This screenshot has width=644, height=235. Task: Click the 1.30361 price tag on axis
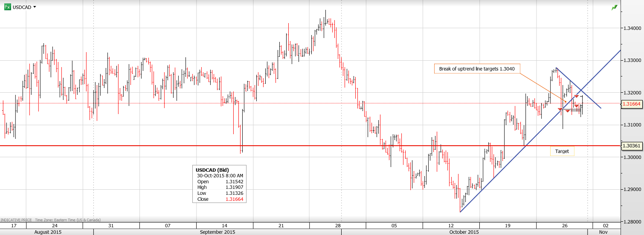632,146
